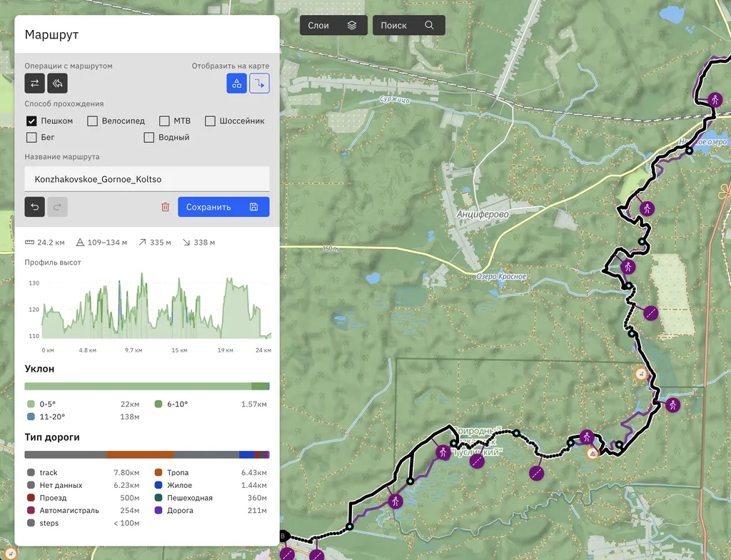Open the Слои layers menu

point(333,26)
